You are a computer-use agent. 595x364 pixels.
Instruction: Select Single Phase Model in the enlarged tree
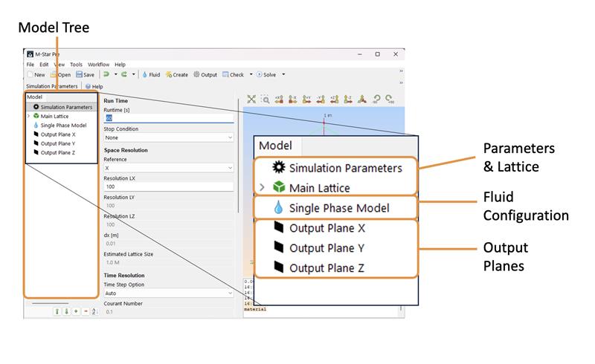tap(338, 208)
